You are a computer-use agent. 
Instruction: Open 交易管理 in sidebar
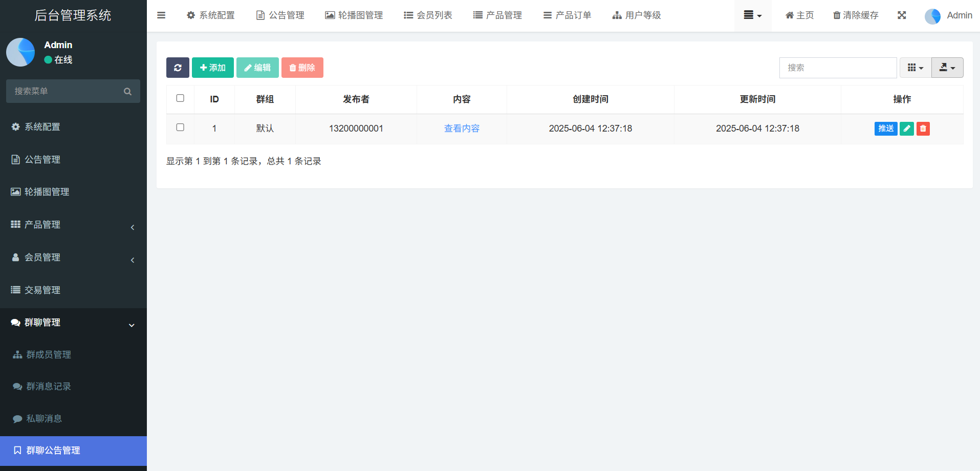[73, 290]
